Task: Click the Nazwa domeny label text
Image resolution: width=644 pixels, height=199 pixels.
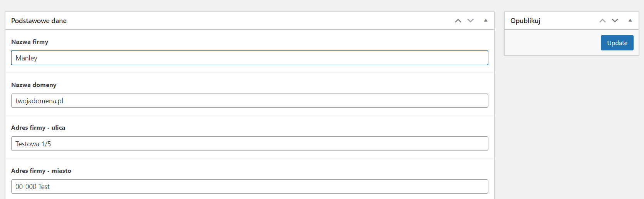Action: click(x=34, y=85)
